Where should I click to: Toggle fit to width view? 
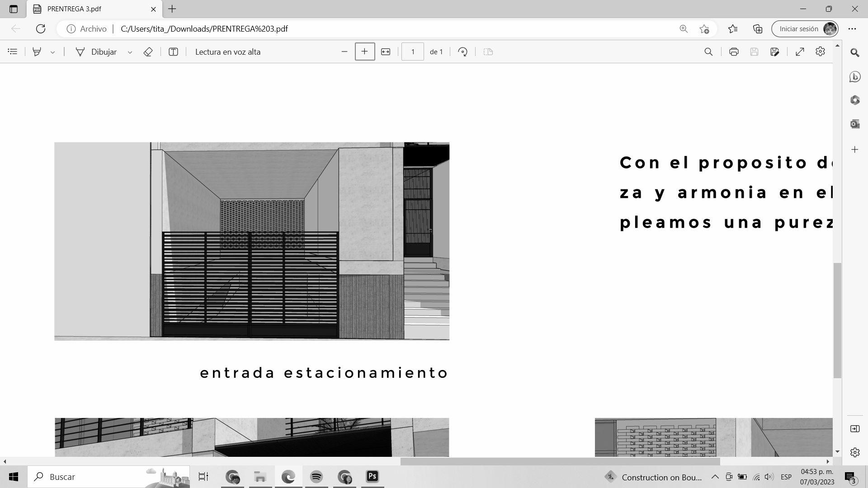tap(385, 52)
